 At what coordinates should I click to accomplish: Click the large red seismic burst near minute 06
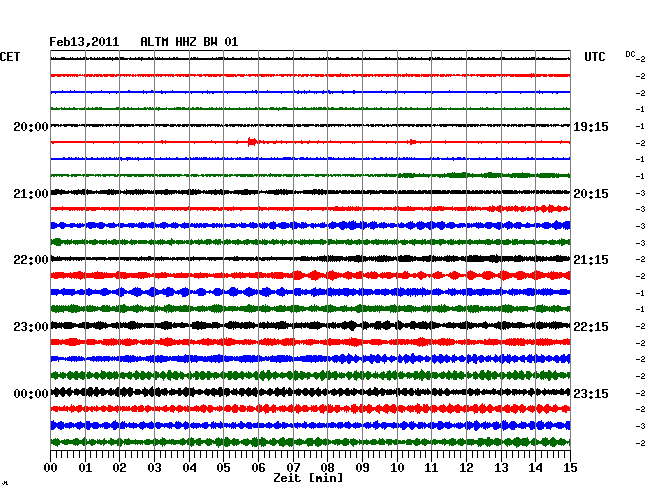point(252,142)
